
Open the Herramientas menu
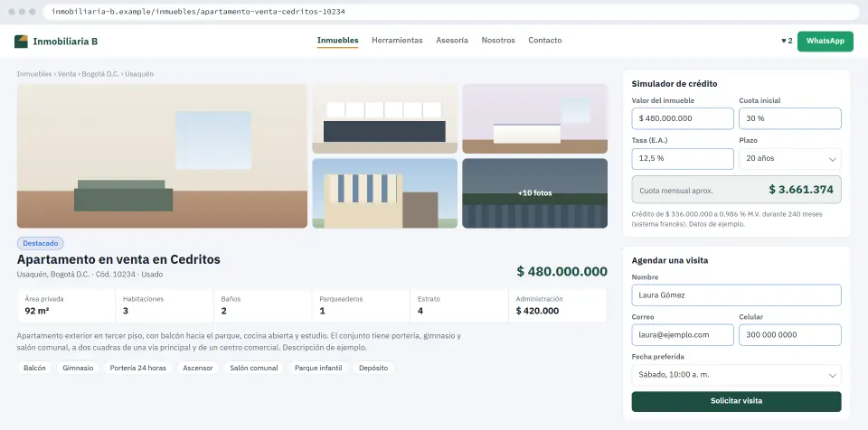(397, 41)
